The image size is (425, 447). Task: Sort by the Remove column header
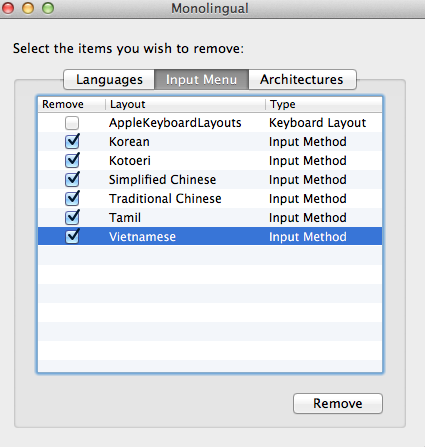point(72,104)
